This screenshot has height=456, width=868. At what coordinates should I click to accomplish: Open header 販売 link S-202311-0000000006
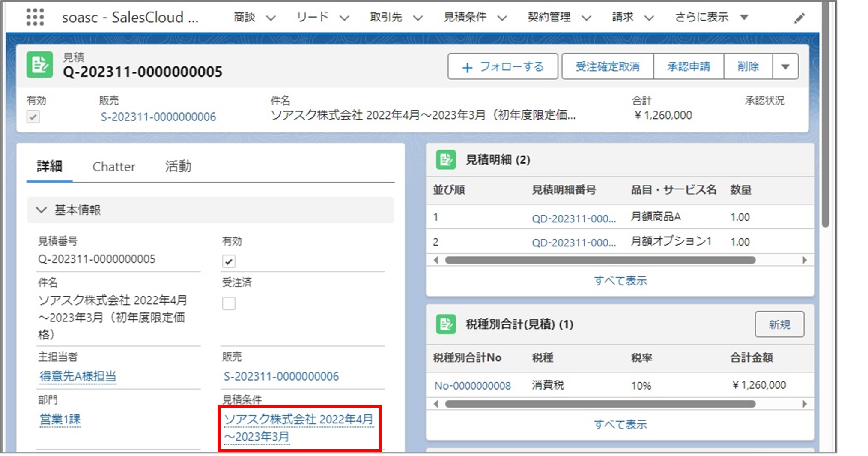coord(158,117)
